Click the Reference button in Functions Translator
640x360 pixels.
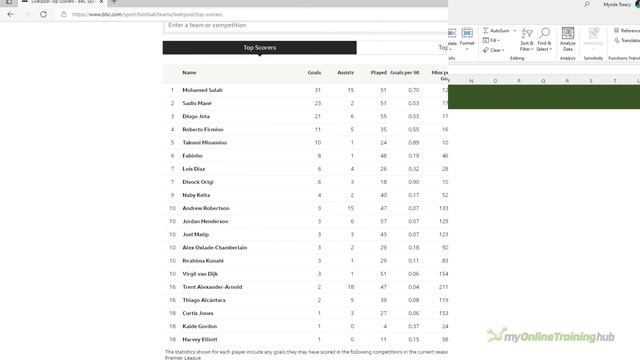pyautogui.click(x=627, y=31)
